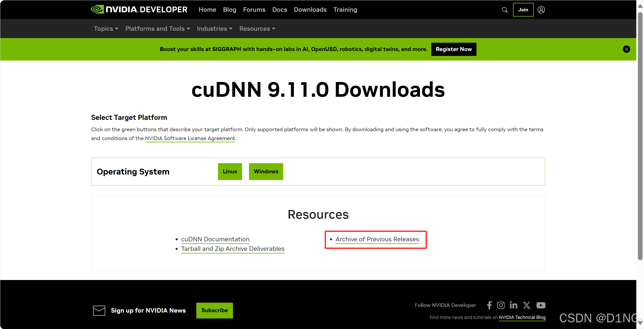Open the user account profile icon
Screen dimensions: 644x329
coord(541,10)
